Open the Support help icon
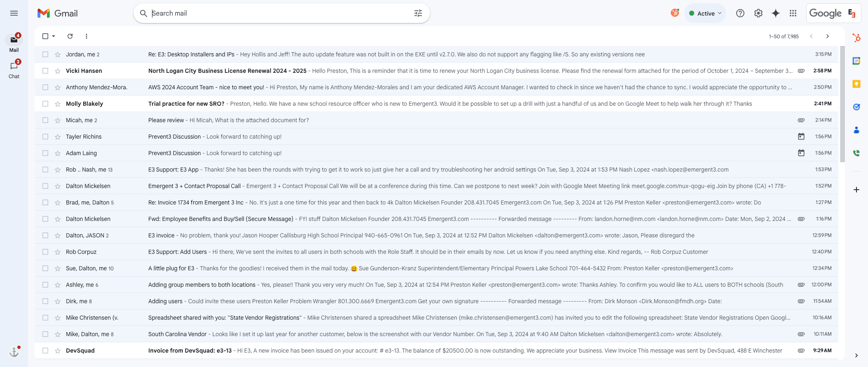Screen dimensions: 868x367 coord(740,13)
